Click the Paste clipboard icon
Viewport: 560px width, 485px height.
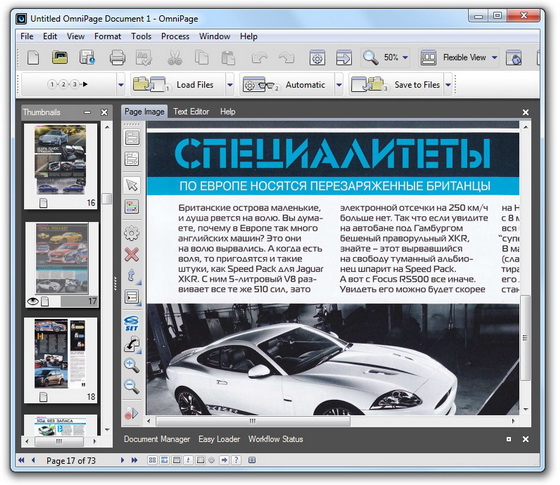(228, 58)
